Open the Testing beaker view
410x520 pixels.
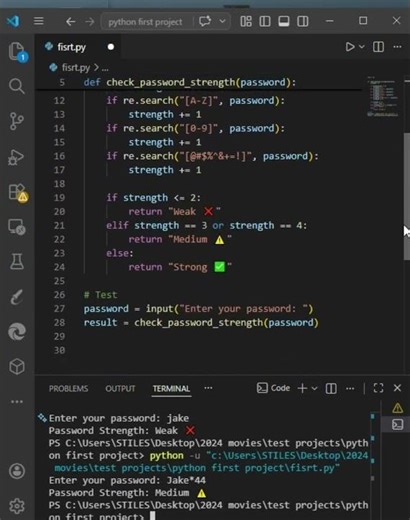[x=17, y=262]
